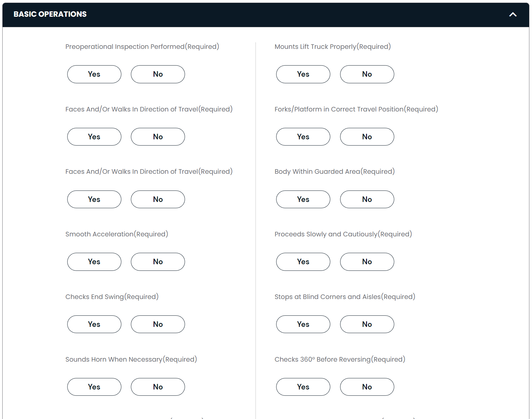The image size is (532, 419).
Task: Select No for Forks/Platform in Correct Travel Position
Action: pos(367,137)
